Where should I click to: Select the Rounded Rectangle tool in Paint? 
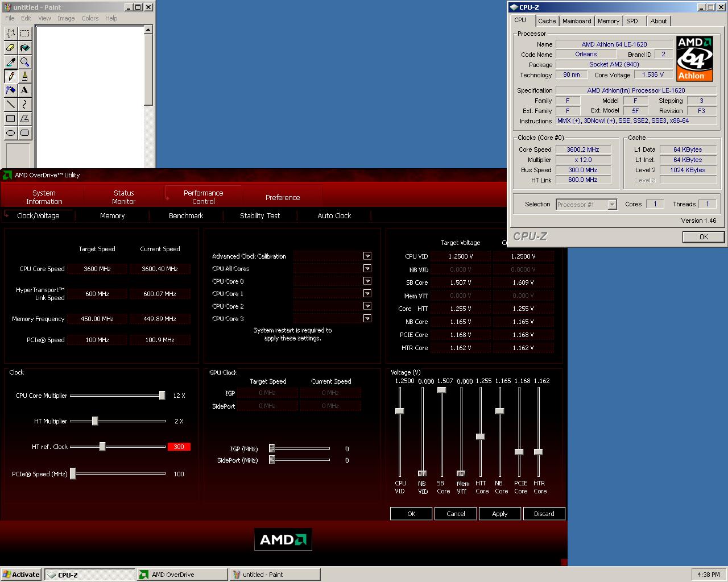coord(25,133)
